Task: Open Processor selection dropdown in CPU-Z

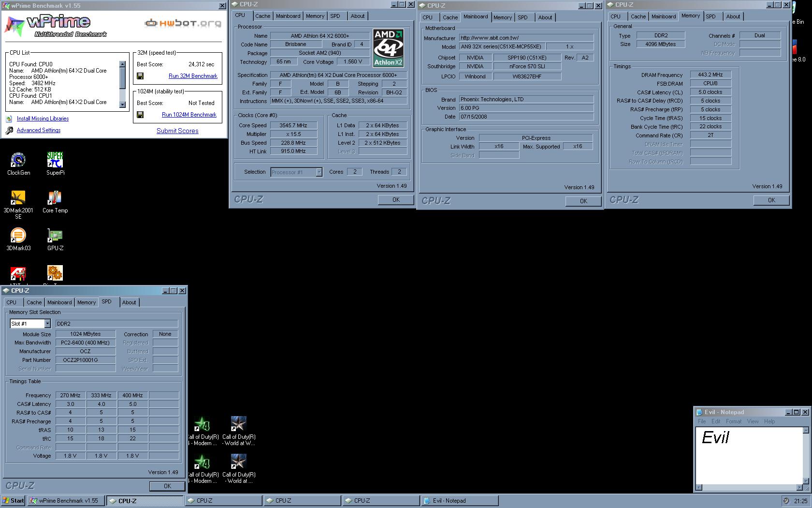Action: tap(319, 172)
